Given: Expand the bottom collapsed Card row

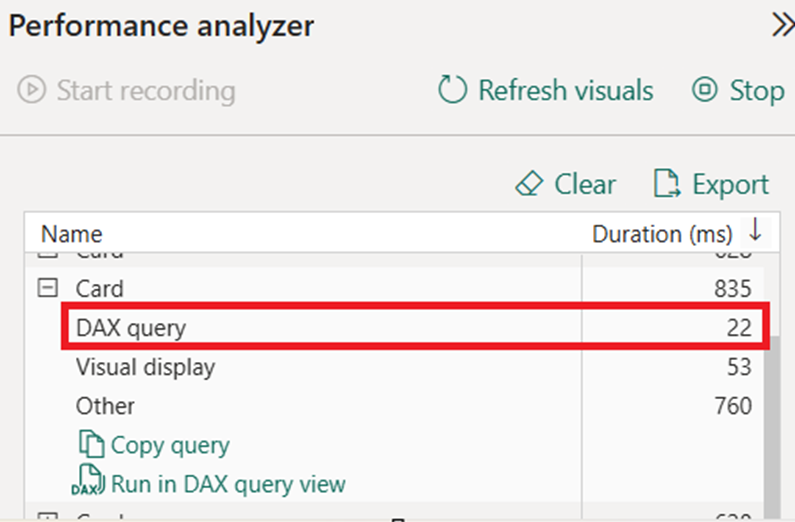Looking at the screenshot, I should tap(47, 516).
